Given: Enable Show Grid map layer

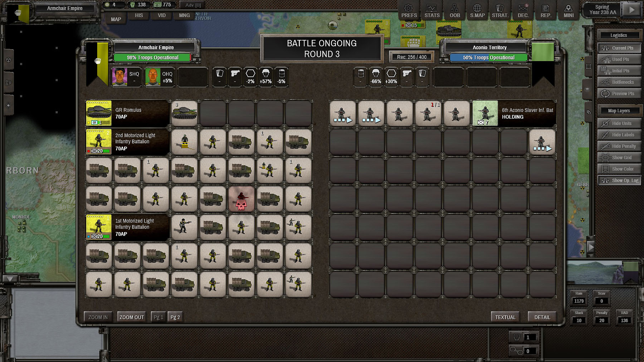Looking at the screenshot, I should 619,158.
